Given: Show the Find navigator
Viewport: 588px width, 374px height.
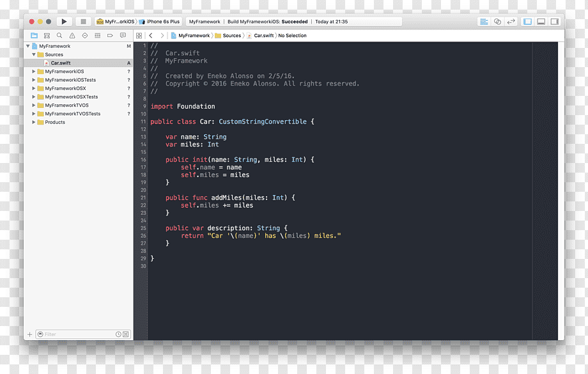Looking at the screenshot, I should pyautogui.click(x=59, y=36).
